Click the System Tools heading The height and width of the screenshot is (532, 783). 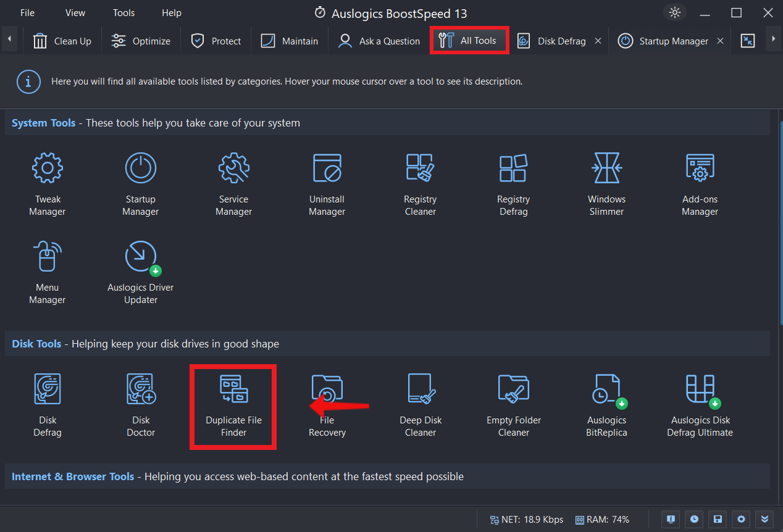[x=44, y=123]
